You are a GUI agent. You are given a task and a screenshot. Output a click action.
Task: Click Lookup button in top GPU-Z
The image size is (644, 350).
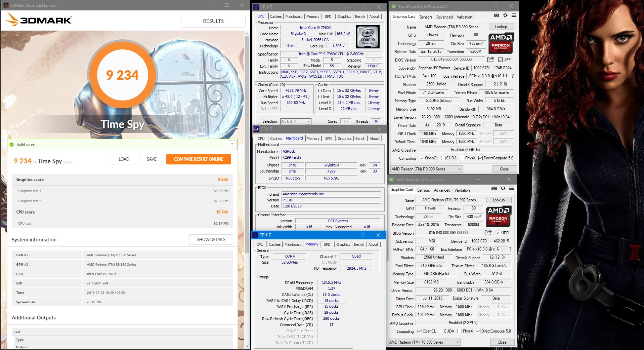(x=501, y=27)
